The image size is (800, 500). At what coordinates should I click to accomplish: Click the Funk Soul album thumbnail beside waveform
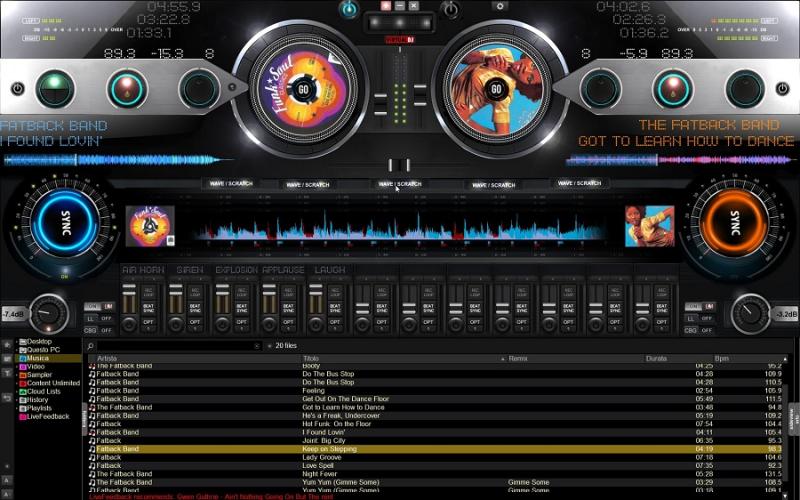150,226
